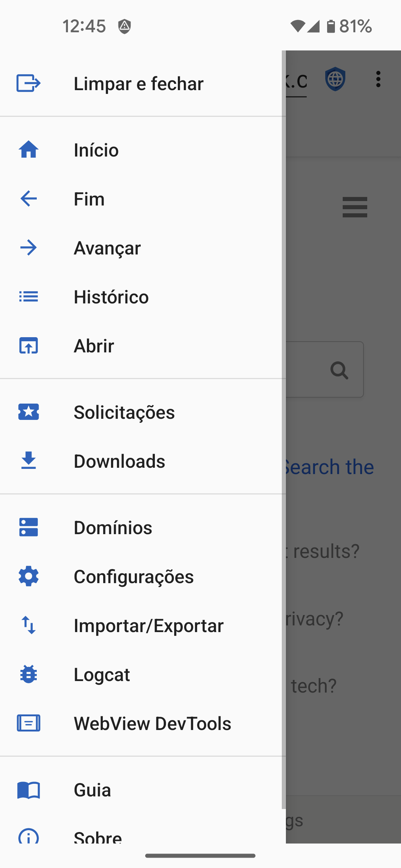Image resolution: width=401 pixels, height=868 pixels.
Task: Tap the Downloads arrow icon
Action: [x=28, y=461]
